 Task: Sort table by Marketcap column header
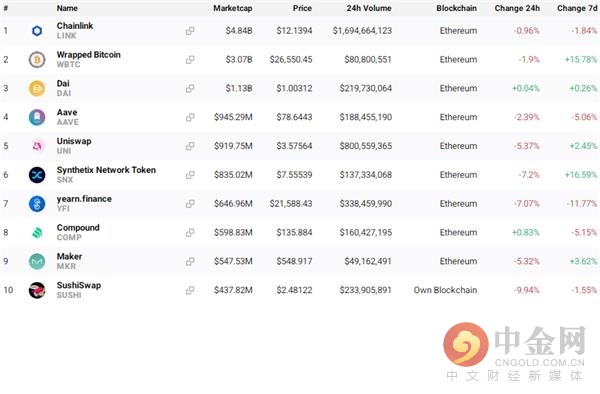tap(233, 8)
